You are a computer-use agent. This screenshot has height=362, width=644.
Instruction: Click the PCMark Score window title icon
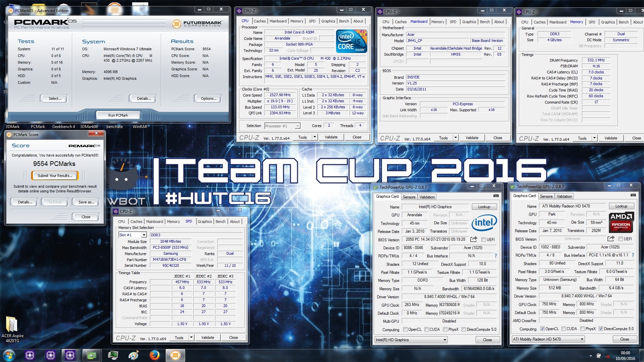pos(9,134)
